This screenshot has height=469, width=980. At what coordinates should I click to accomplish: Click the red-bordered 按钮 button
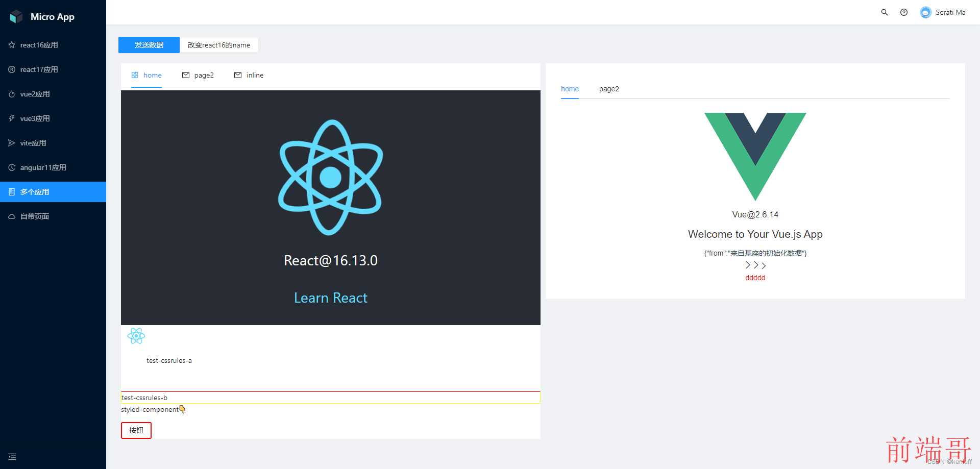[136, 430]
